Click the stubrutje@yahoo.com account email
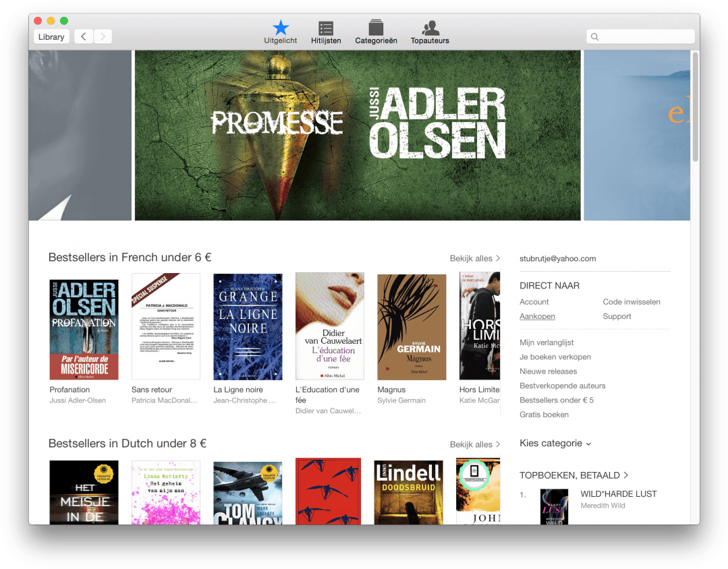The image size is (728, 569). pyautogui.click(x=557, y=259)
